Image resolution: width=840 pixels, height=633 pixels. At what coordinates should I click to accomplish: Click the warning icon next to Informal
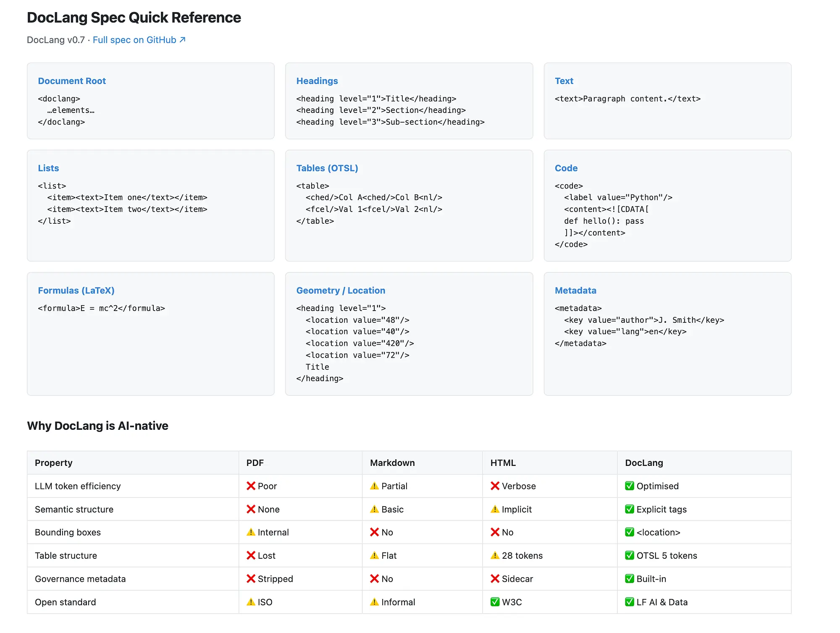pyautogui.click(x=374, y=602)
